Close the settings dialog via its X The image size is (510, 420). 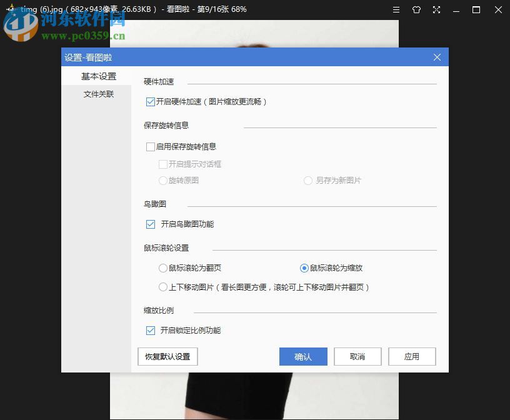tap(437, 57)
